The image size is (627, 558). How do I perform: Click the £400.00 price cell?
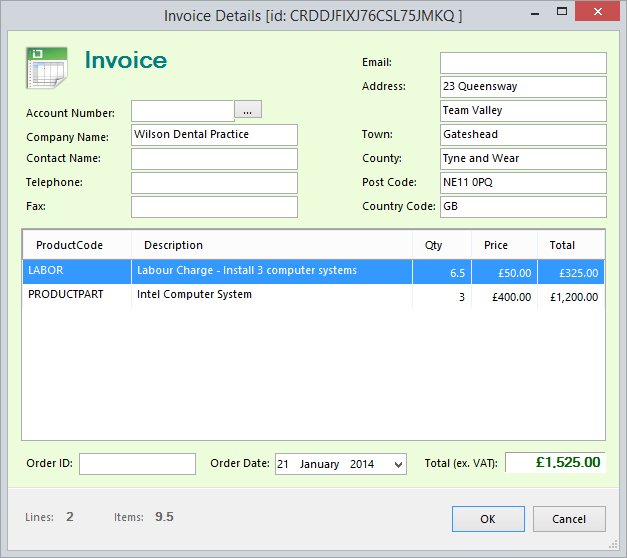pos(505,296)
